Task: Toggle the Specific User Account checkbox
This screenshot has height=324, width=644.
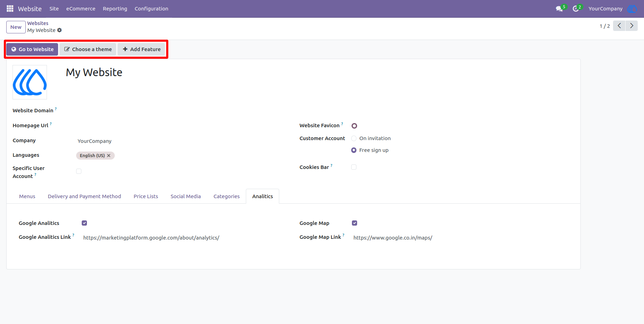Action: 79,171
